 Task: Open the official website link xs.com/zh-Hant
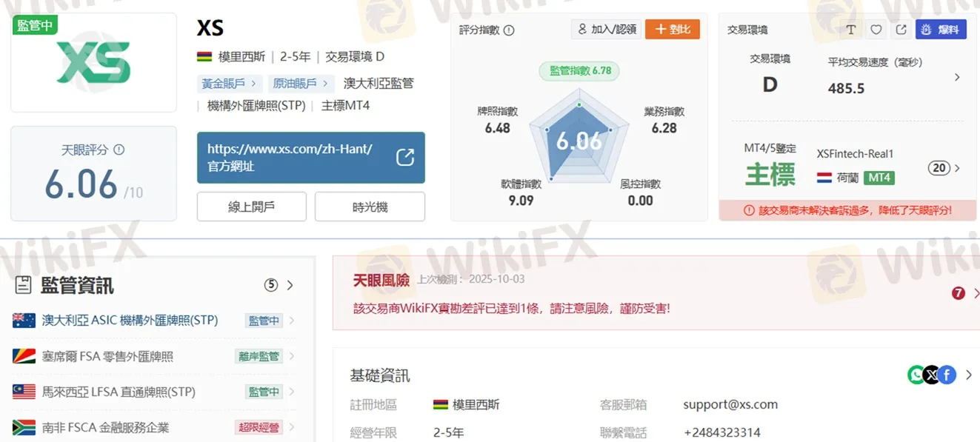311,158
